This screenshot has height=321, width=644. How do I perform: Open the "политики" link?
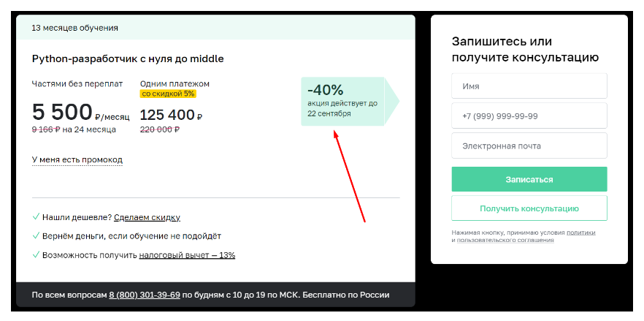(x=580, y=233)
